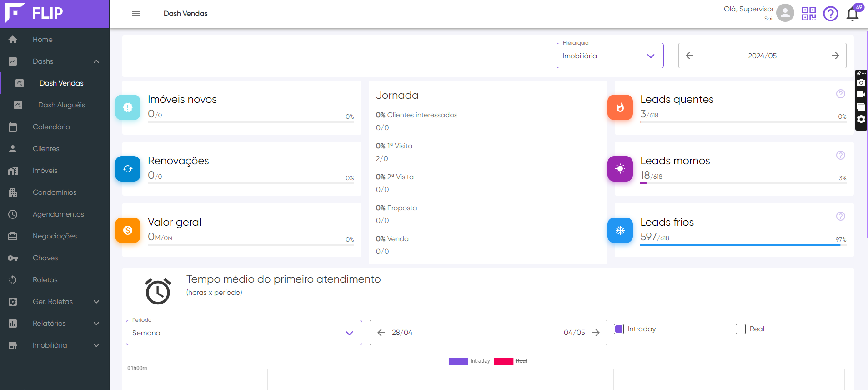Click the Leads frios progress bar
Viewport: 868px width, 390px height.
click(743, 245)
